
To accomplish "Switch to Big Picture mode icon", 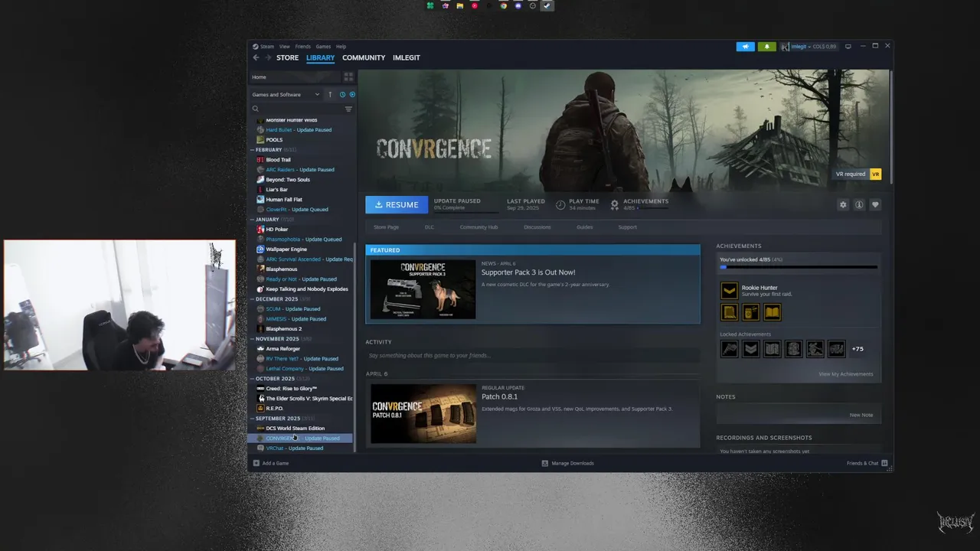I will point(848,47).
